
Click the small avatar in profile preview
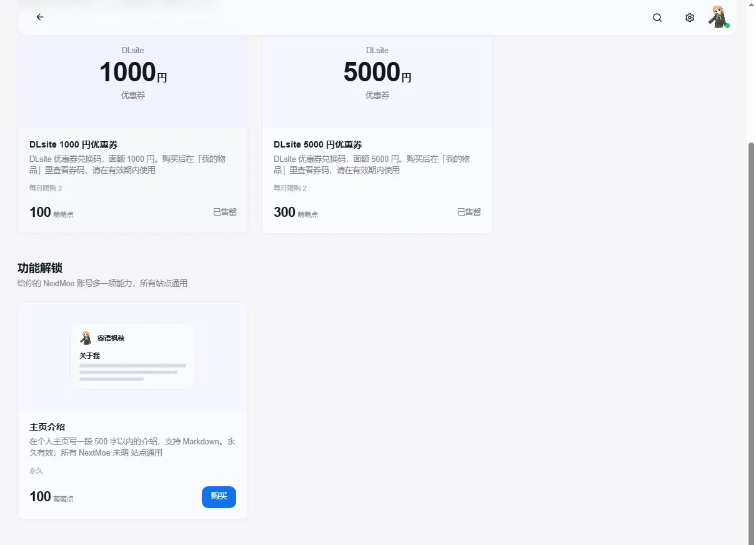pyautogui.click(x=86, y=338)
